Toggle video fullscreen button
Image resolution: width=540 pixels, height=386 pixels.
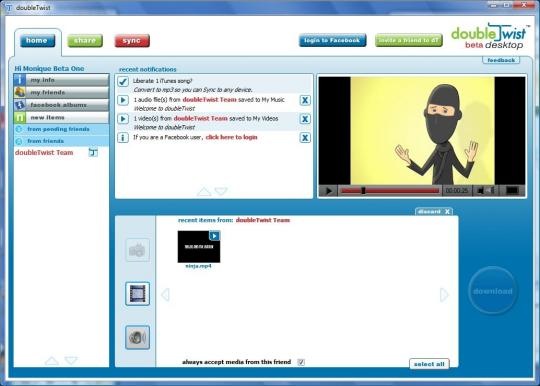coord(512,190)
